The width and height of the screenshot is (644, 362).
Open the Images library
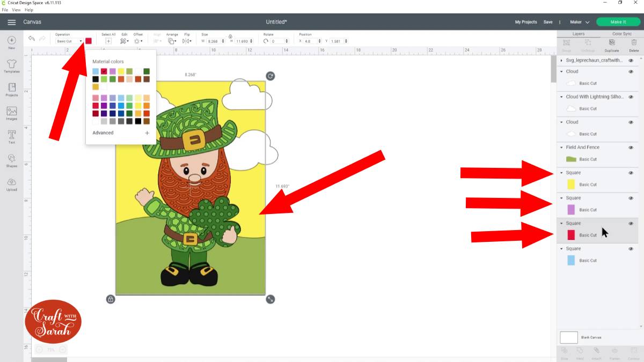[x=11, y=115]
